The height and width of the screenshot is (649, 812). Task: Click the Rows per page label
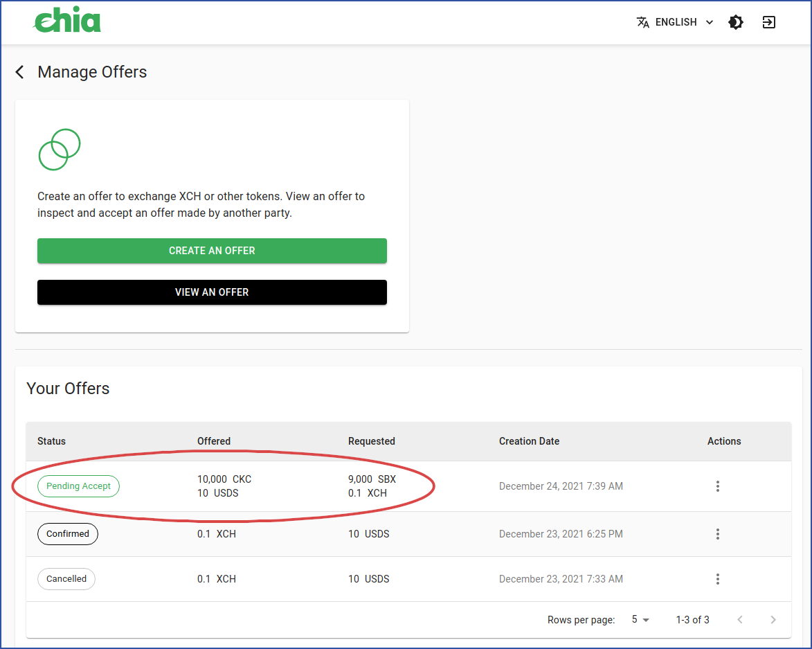(581, 620)
